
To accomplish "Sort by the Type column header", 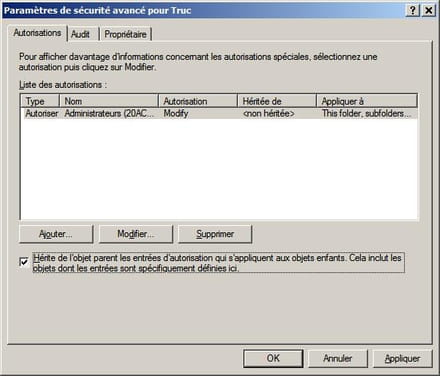I will tap(40, 101).
